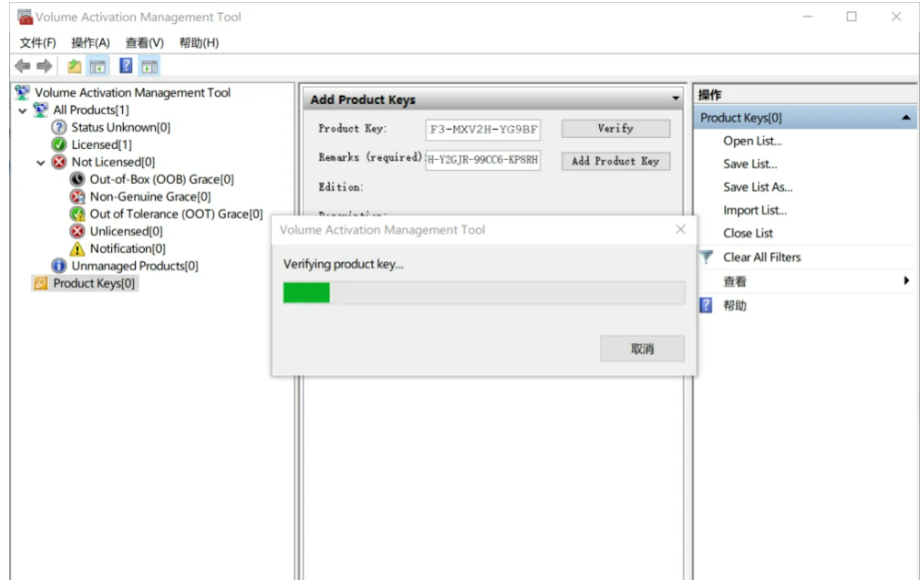Select Unlicensed[0] tree item
This screenshot has height=580, width=924.
point(126,232)
